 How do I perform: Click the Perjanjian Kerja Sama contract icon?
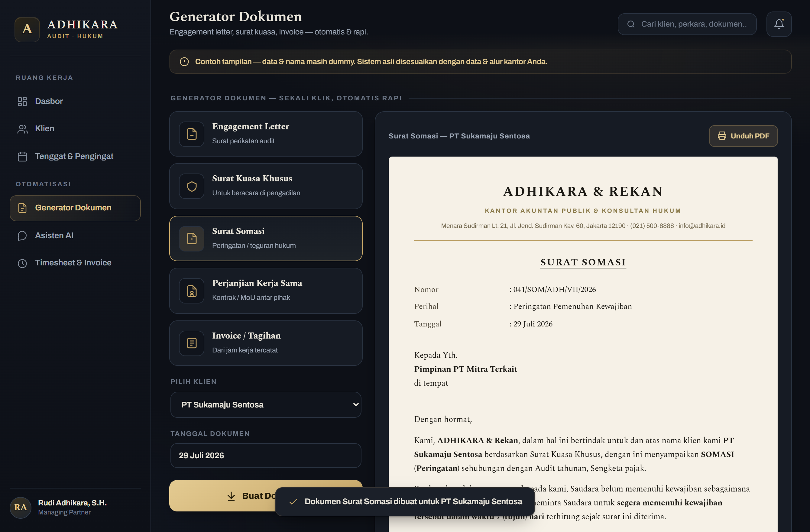pyautogui.click(x=192, y=291)
